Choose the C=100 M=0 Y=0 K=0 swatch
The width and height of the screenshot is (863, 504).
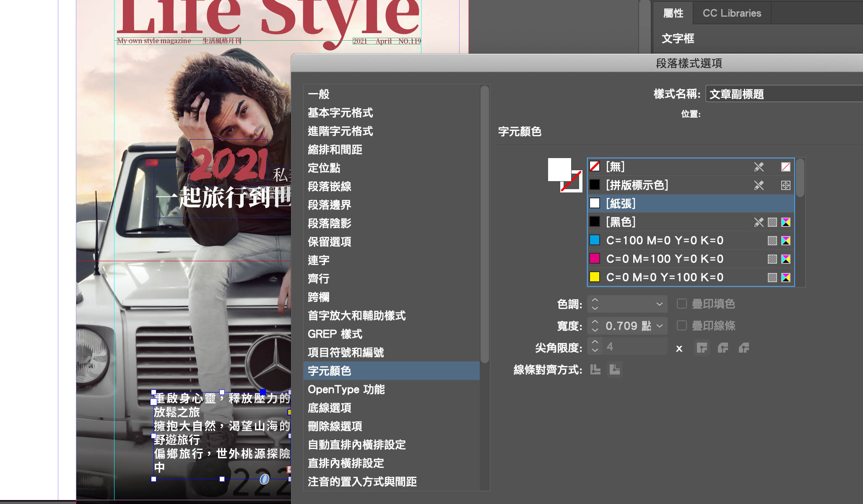pos(665,240)
